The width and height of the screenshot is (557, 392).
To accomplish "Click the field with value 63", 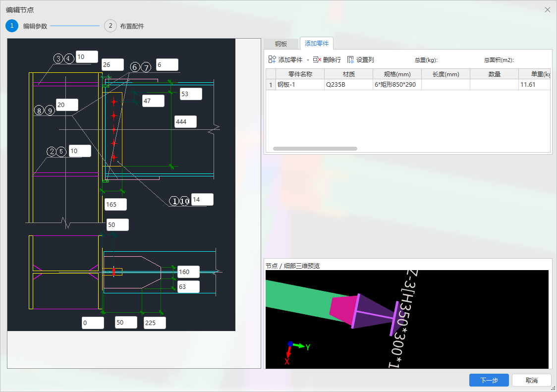I will point(188,287).
